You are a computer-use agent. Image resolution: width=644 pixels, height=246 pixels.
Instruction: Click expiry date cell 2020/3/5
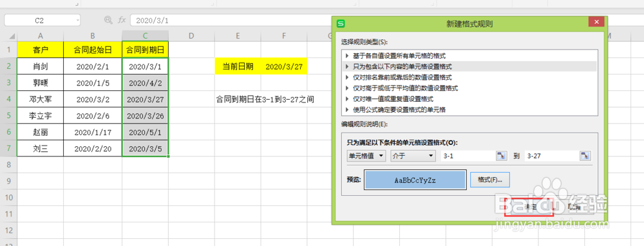[x=146, y=148]
